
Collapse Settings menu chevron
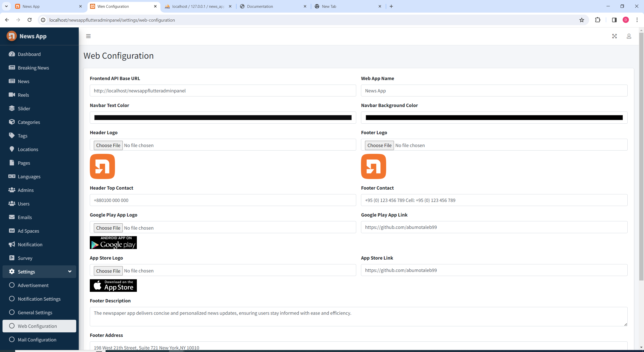70,271
